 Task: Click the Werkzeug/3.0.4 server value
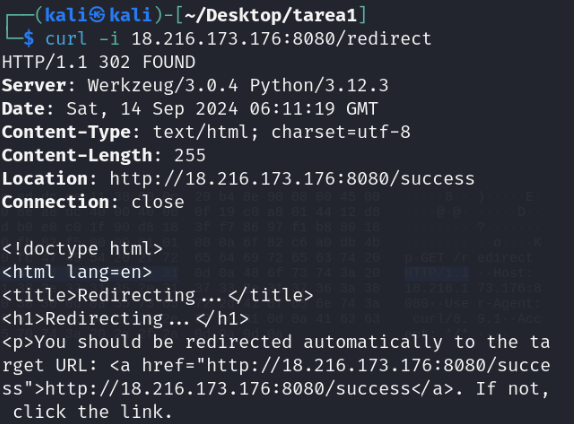click(x=163, y=86)
